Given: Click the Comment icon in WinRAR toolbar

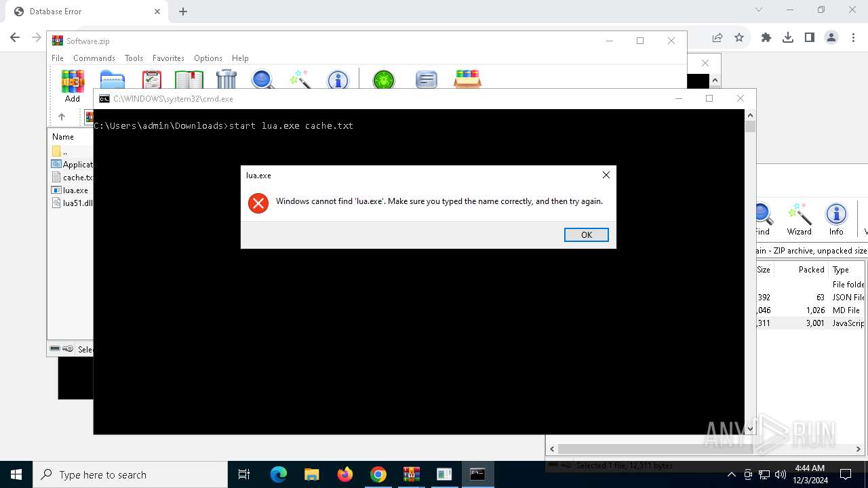Looking at the screenshot, I should (x=427, y=80).
